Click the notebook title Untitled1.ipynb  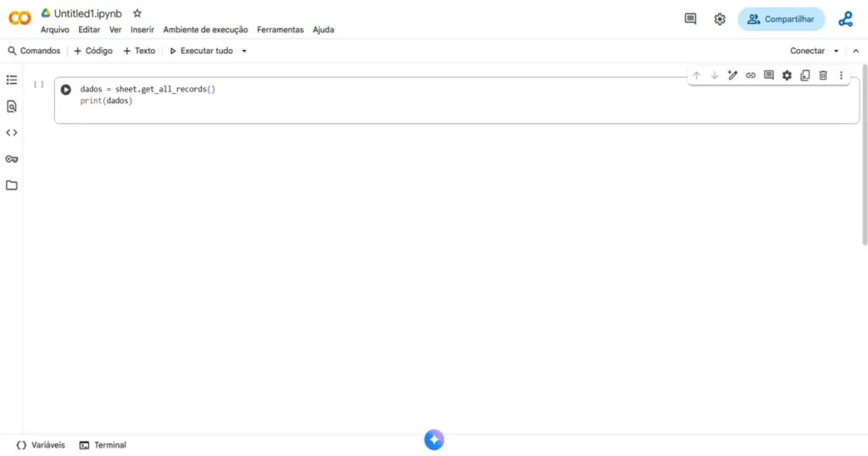pos(88,14)
